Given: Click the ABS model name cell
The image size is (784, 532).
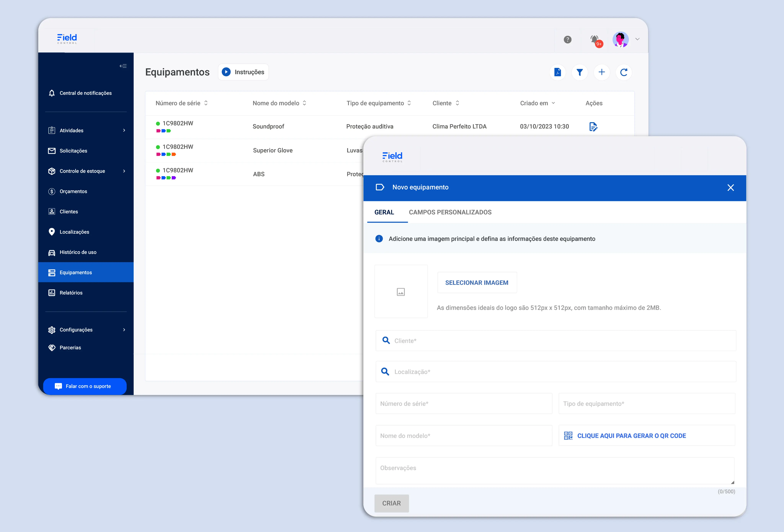Looking at the screenshot, I should coord(259,174).
